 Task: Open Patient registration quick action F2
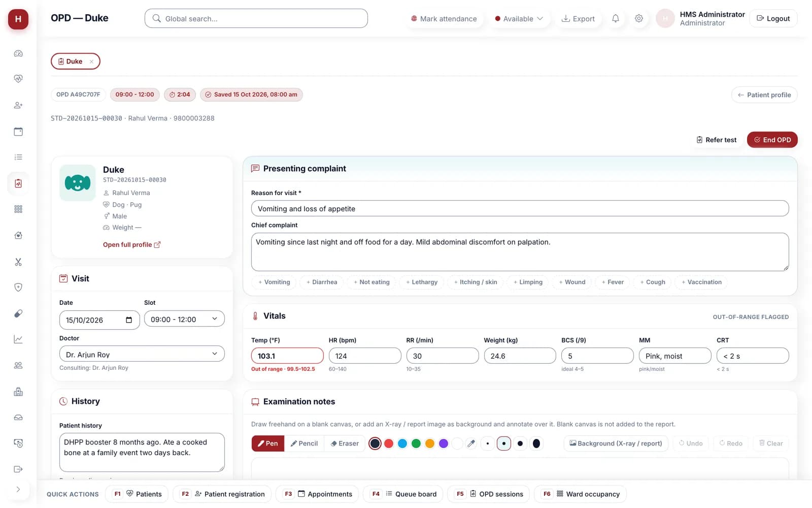222,494
